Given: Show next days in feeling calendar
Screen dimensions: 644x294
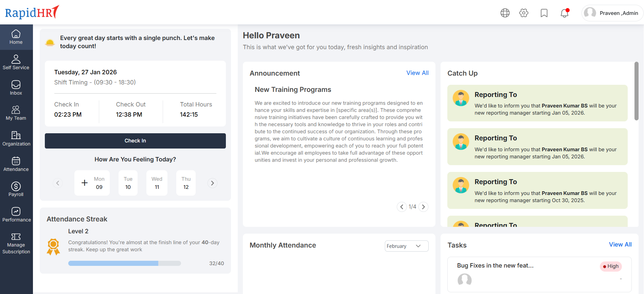Looking at the screenshot, I should (x=212, y=183).
